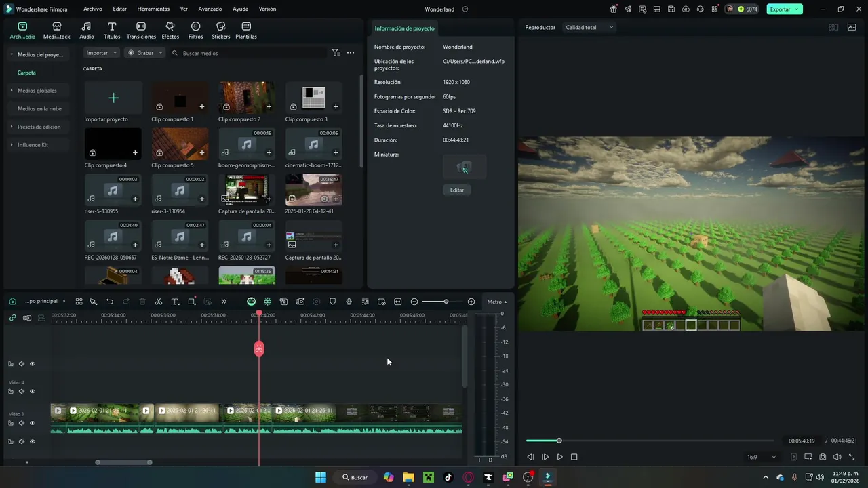The height and width of the screenshot is (488, 868).
Task: Open the Grabar dropdown
Action: [x=145, y=53]
